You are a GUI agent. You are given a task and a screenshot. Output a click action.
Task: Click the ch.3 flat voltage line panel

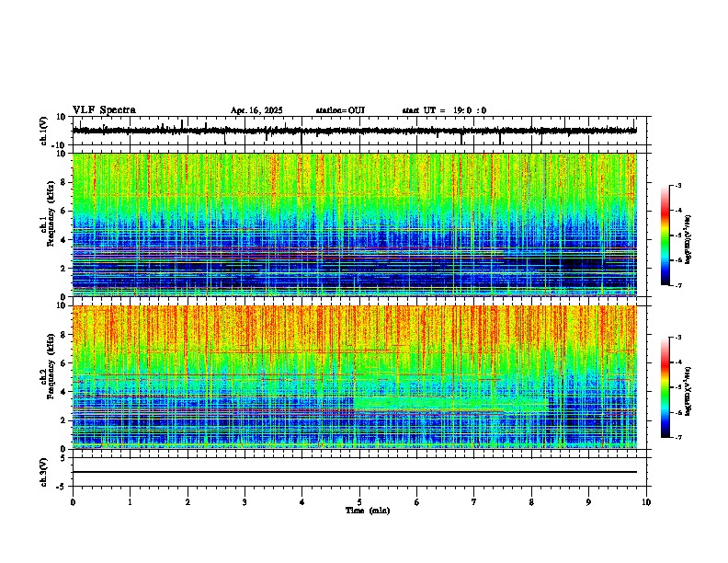(x=361, y=472)
